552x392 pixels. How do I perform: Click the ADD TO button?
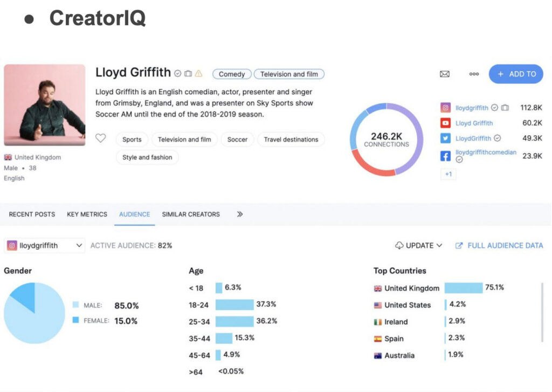click(516, 74)
